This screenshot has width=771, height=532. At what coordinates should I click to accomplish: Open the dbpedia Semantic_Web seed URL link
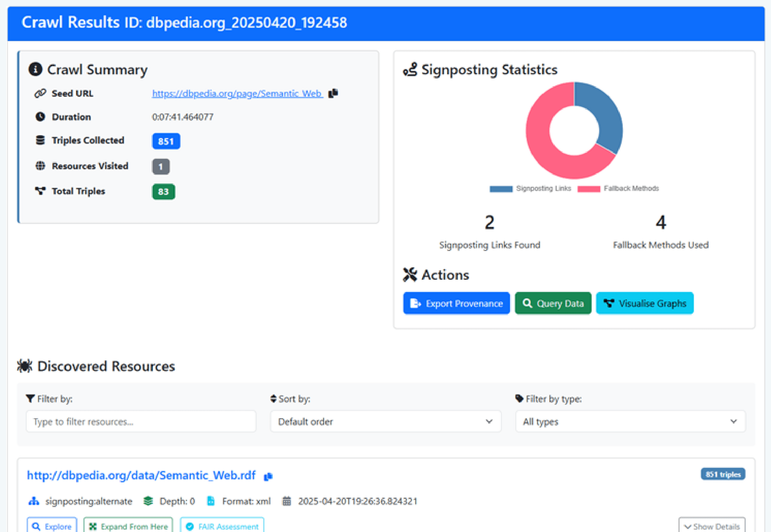point(237,93)
